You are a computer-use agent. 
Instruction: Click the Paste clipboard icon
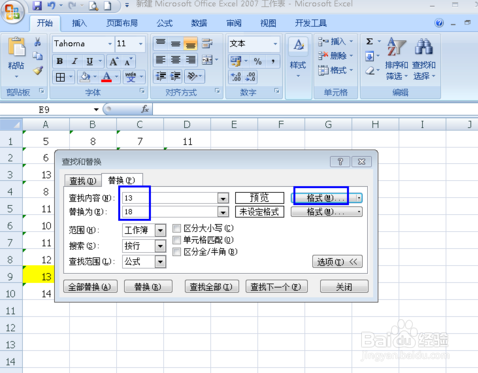click(16, 47)
